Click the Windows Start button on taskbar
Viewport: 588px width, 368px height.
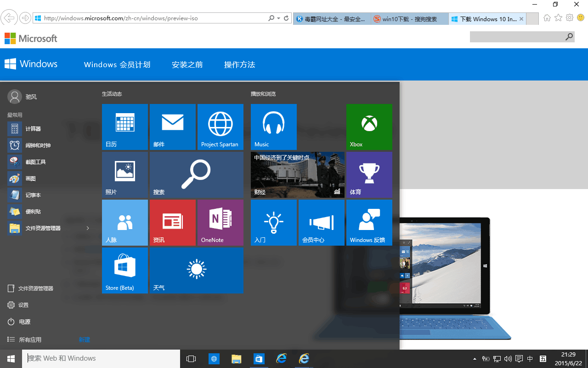coord(11,359)
